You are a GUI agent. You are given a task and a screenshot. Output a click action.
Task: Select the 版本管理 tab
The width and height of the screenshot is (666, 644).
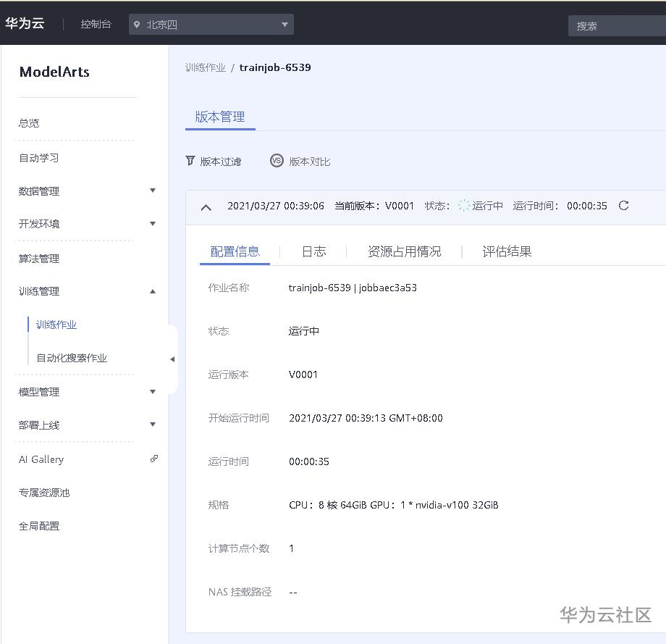click(220, 117)
